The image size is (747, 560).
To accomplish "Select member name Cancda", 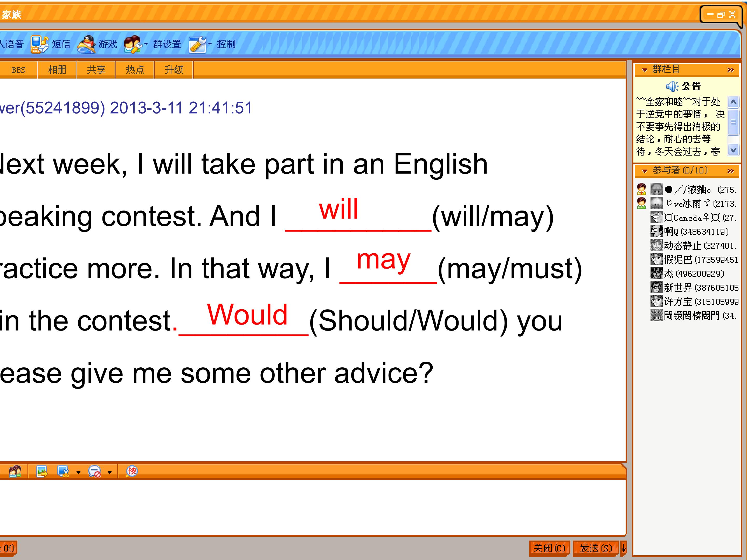I will point(700,218).
